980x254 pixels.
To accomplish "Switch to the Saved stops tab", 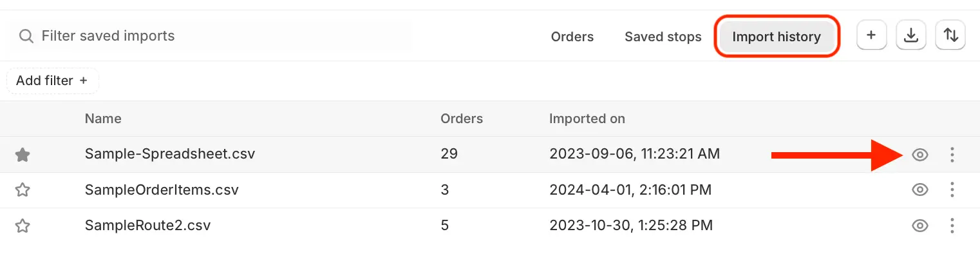I will tap(663, 37).
